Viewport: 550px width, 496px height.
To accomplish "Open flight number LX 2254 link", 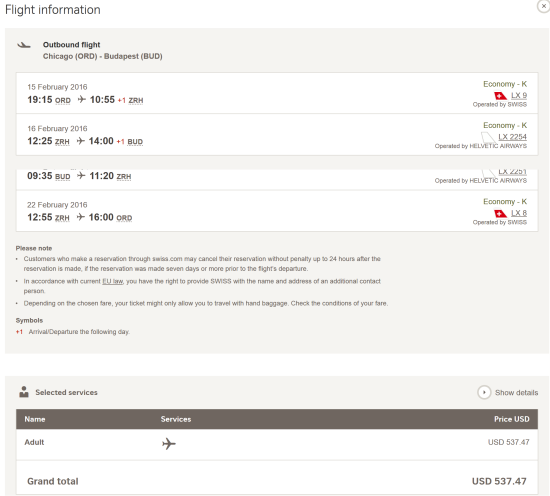I will pos(512,137).
